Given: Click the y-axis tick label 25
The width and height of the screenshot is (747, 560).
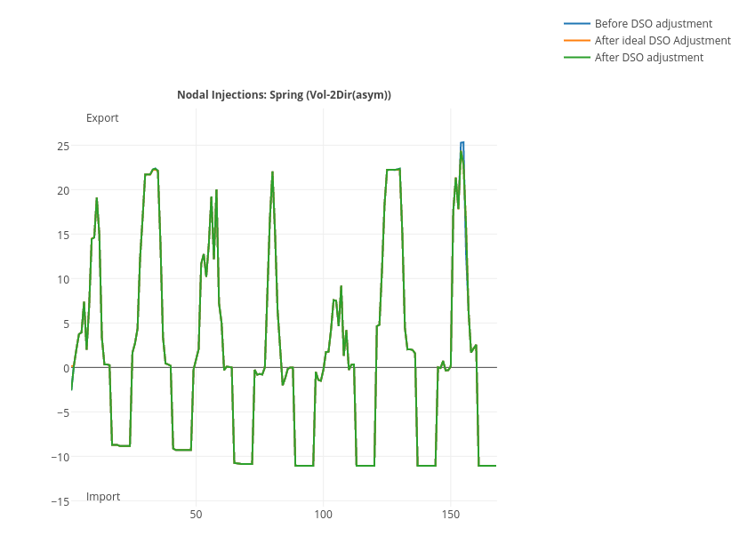Looking at the screenshot, I should point(62,146).
